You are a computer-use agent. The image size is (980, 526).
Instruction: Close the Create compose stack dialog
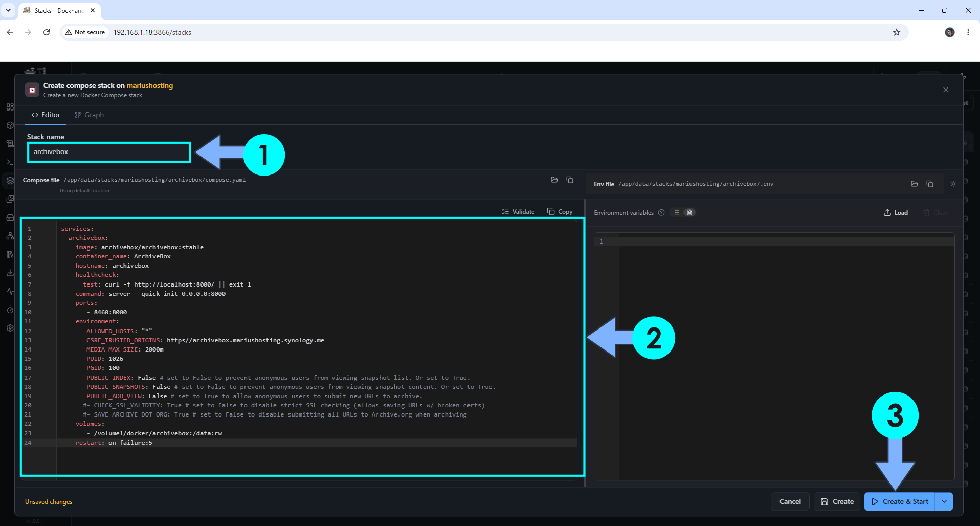point(946,90)
